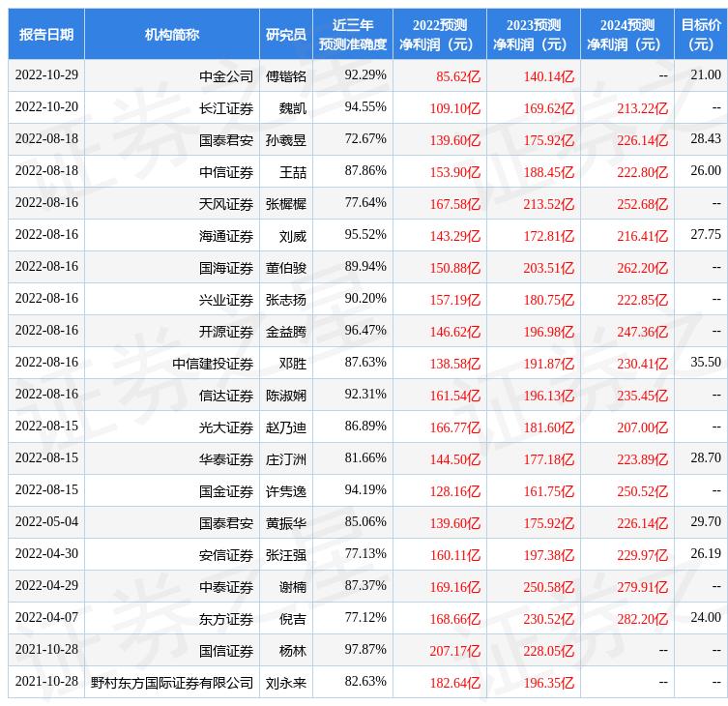Click the 2022-05-04 report date
This screenshot has width=728, height=706.
tap(46, 521)
